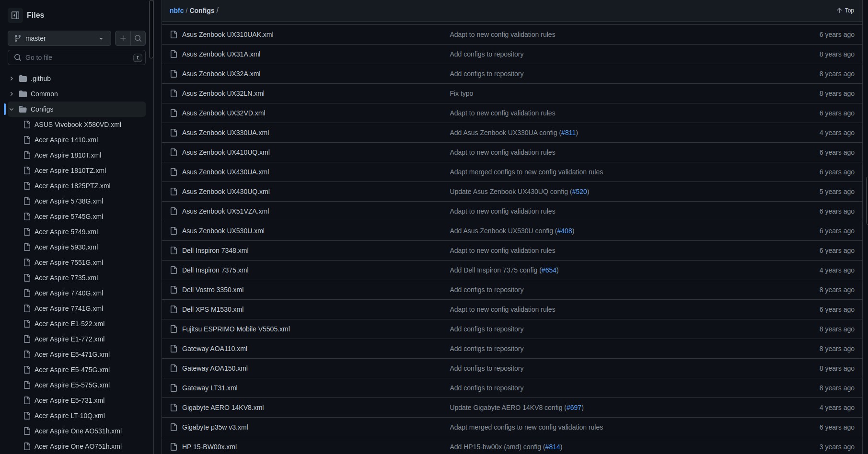The width and height of the screenshot is (868, 454).
Task: Open Acer Aspire 1810T.xml in tree
Action: click(x=68, y=155)
